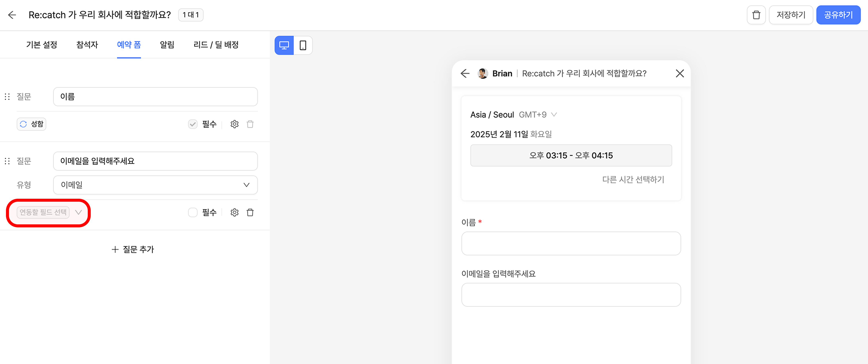The image size is (868, 364).
Task: Open settings gear for email question
Action: click(x=234, y=212)
